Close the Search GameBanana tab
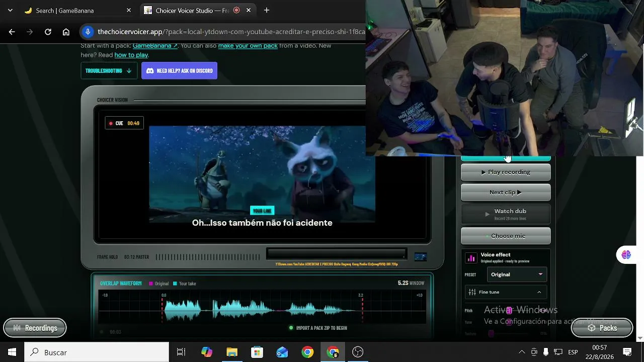 pos(129,11)
